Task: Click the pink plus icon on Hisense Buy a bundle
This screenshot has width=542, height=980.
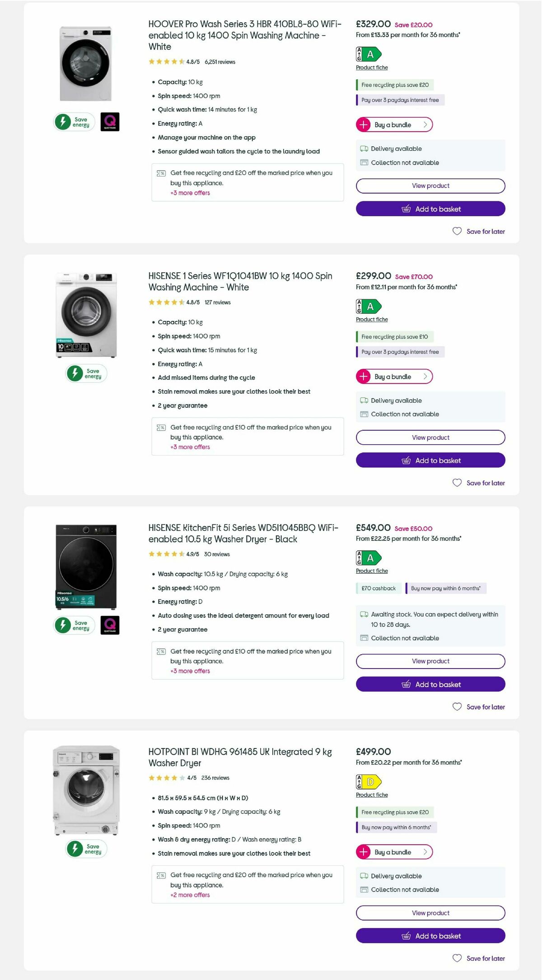Action: [x=364, y=376]
